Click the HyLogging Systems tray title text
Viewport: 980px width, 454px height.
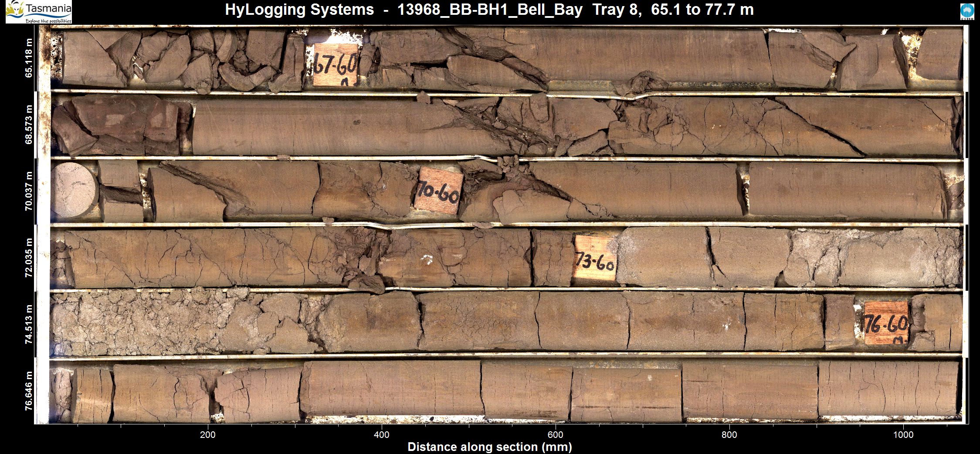click(x=489, y=10)
